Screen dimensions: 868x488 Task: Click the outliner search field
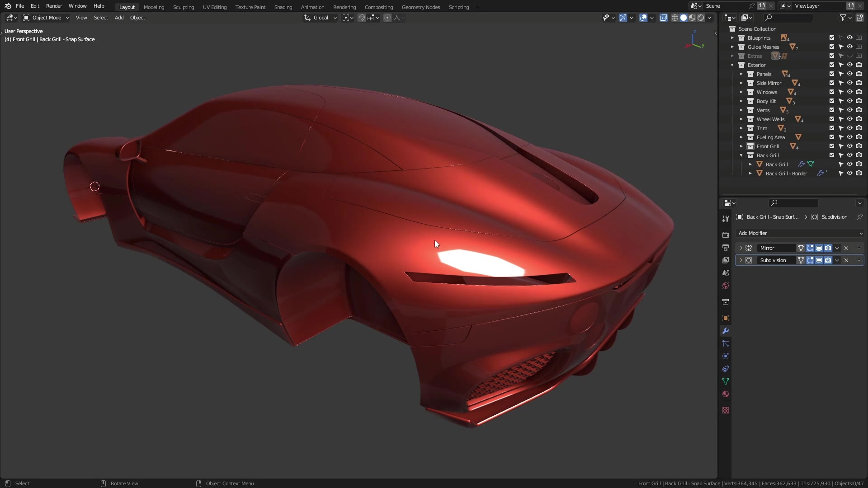[x=788, y=18]
